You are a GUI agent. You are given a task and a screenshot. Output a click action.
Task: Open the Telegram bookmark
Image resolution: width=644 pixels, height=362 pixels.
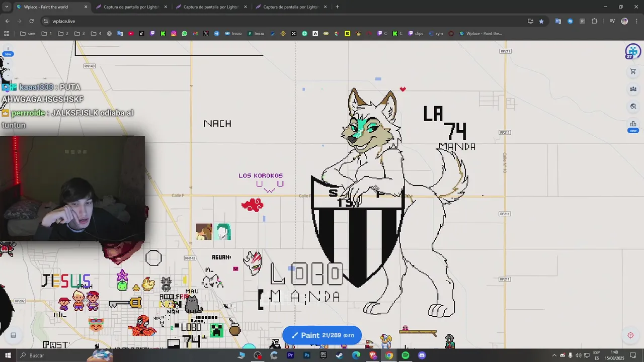click(x=217, y=34)
